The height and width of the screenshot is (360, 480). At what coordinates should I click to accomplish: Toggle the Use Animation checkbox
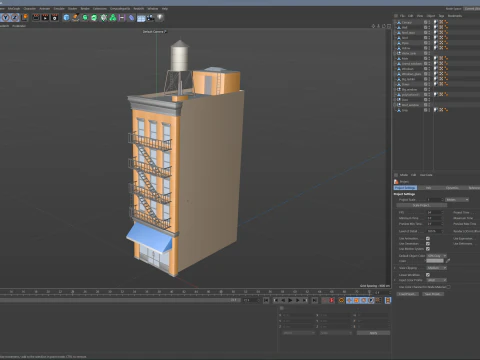tap(428, 238)
